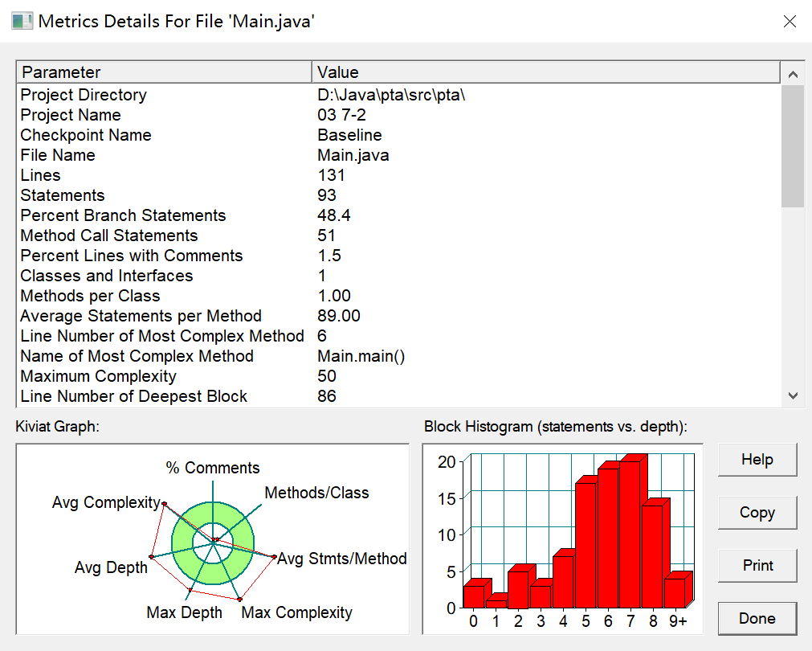The width and height of the screenshot is (812, 651).
Task: Copy the metrics with the Copy button
Action: 757,513
